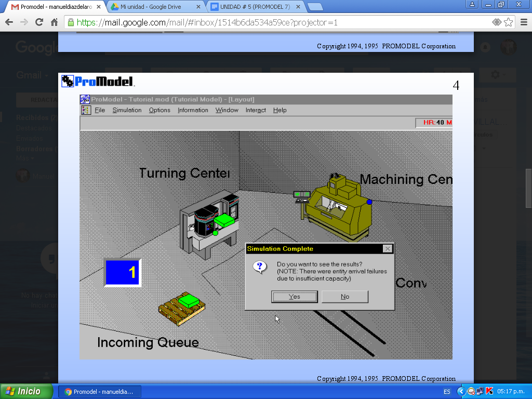Image resolution: width=532 pixels, height=399 pixels.
Task: Open the Gmail label dropdown
Action: [x=32, y=75]
